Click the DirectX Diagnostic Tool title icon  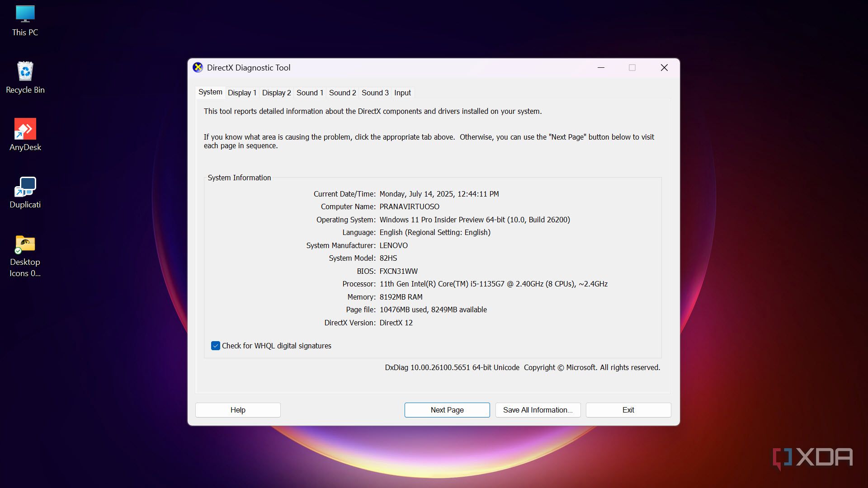point(198,68)
